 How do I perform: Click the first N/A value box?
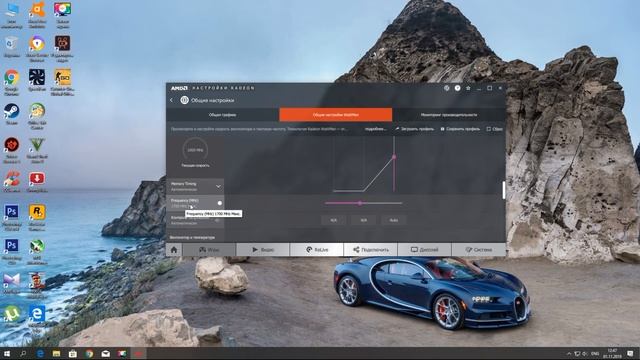tap(333, 220)
